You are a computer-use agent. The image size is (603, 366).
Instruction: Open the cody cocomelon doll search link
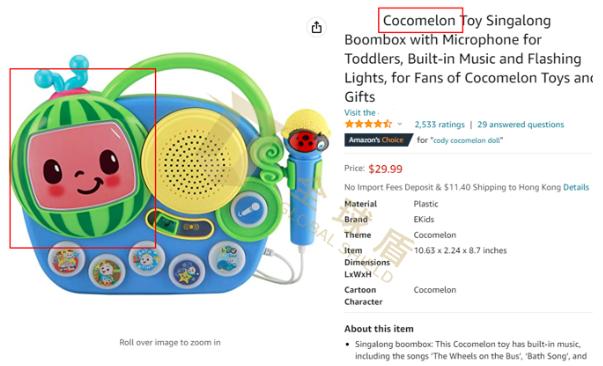point(467,140)
